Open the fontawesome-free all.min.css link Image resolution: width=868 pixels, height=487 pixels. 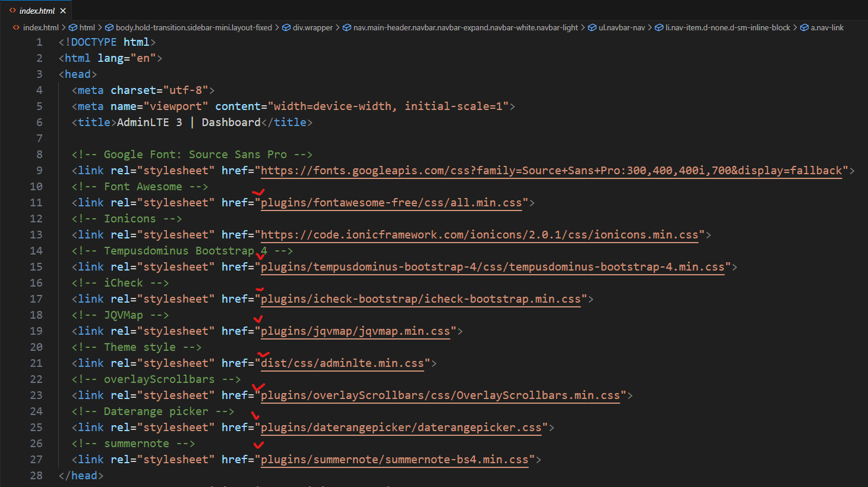[x=392, y=203]
